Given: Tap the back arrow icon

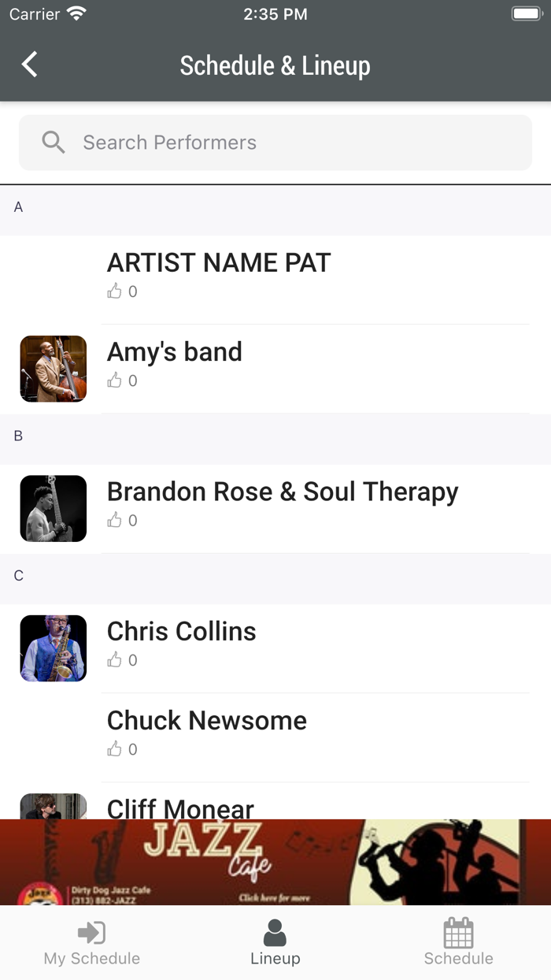Looking at the screenshot, I should pos(30,65).
